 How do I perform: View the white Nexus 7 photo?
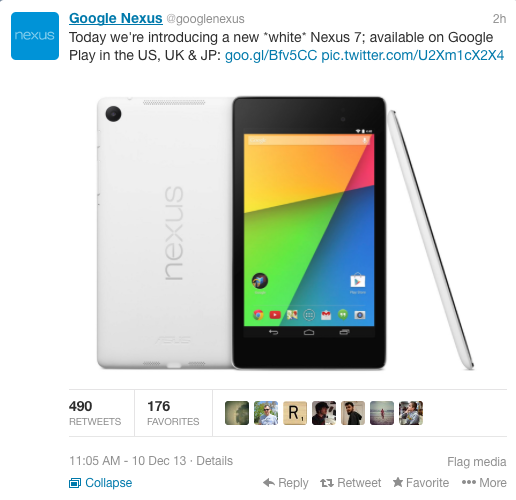pos(285,233)
